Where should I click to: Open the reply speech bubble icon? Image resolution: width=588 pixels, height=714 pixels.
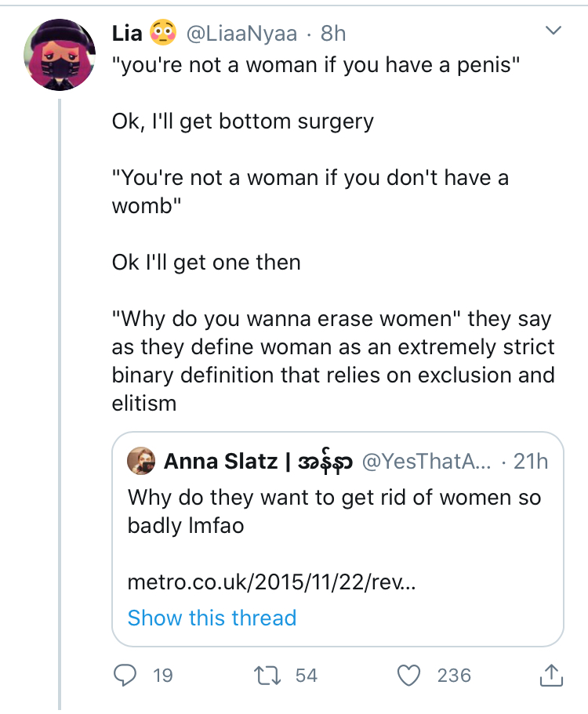coord(125,676)
